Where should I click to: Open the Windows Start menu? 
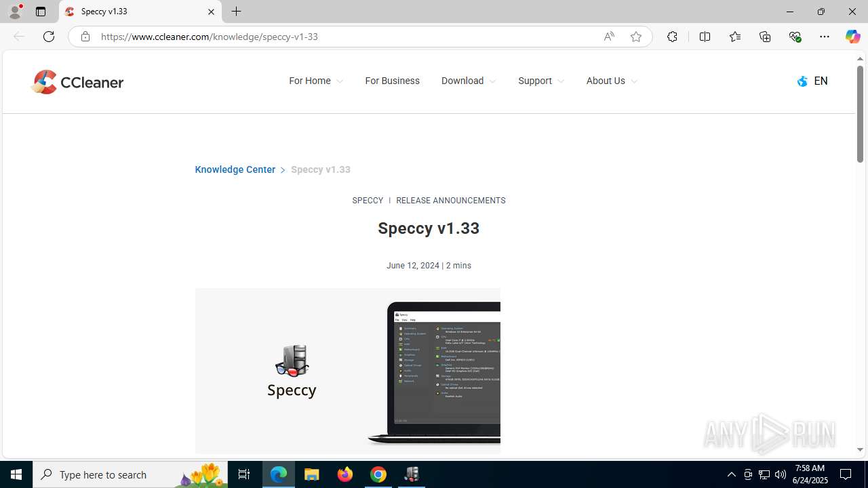tap(16, 474)
